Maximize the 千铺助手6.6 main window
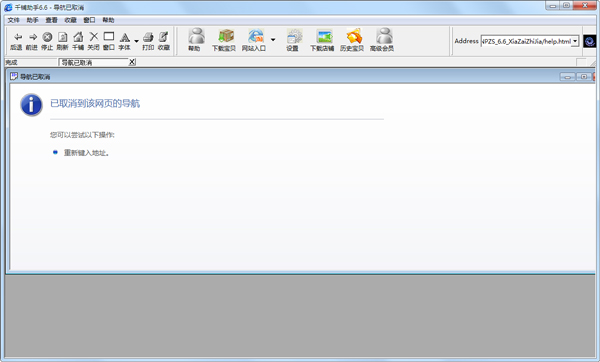This screenshot has height=362, width=600. [x=567, y=5]
